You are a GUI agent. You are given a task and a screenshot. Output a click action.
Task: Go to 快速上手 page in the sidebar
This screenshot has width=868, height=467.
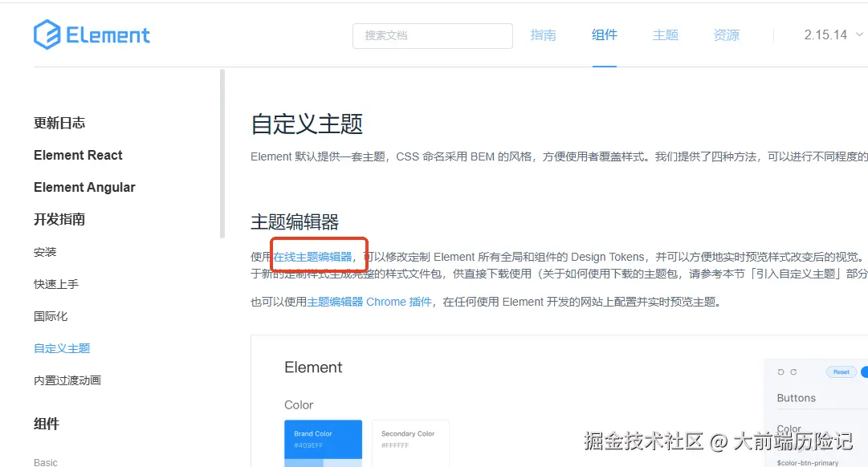pos(56,284)
